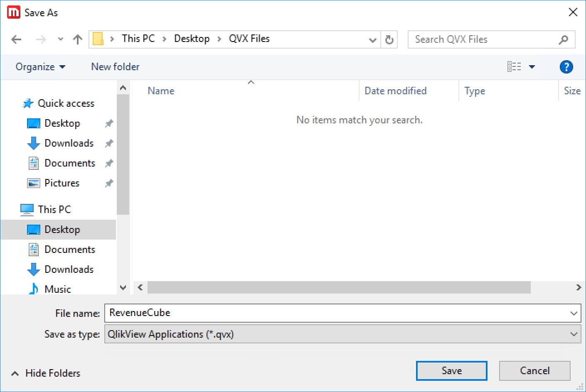Screen dimensions: 586x392
Task: Cancel the Save As dialog
Action: pyautogui.click(x=534, y=371)
